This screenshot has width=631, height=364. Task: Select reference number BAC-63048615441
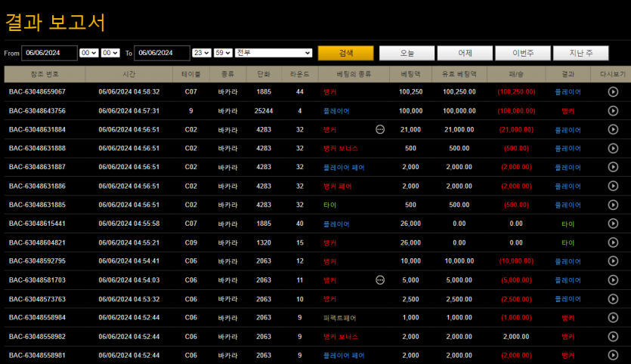point(37,224)
